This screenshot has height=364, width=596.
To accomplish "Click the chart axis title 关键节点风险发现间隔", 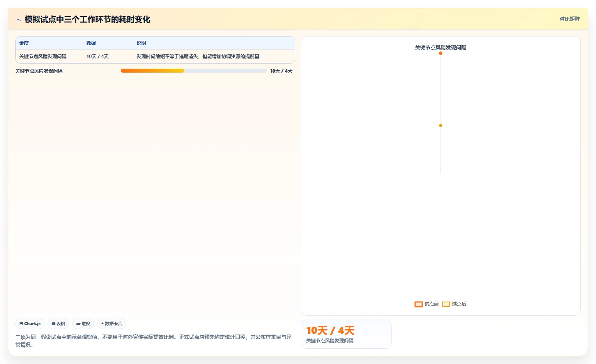I will [441, 48].
